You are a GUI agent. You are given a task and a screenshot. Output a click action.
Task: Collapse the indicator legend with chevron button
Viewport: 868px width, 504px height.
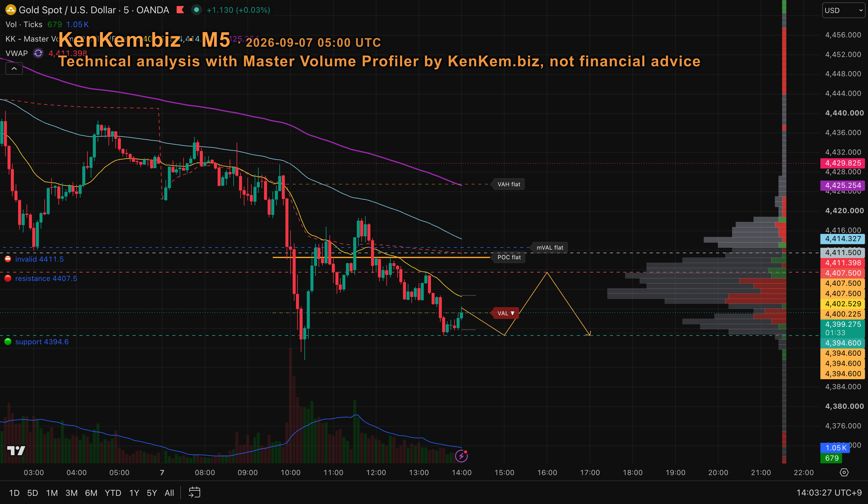point(14,68)
